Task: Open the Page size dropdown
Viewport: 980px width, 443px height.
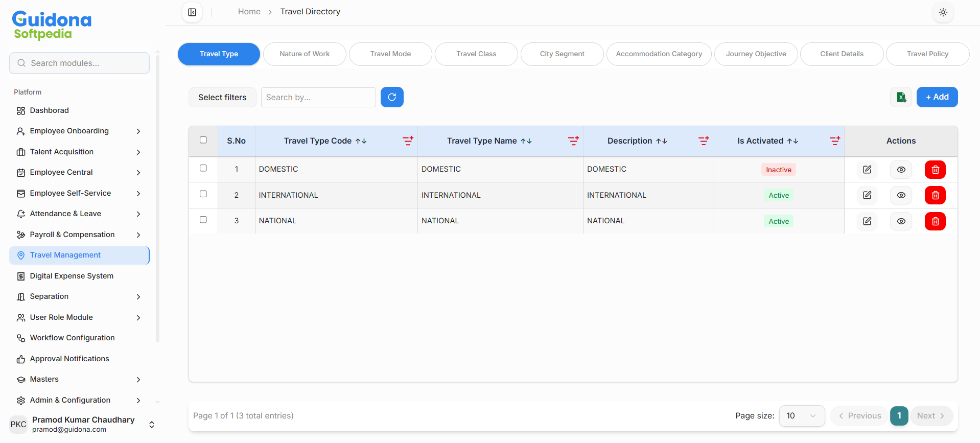Action: point(801,416)
